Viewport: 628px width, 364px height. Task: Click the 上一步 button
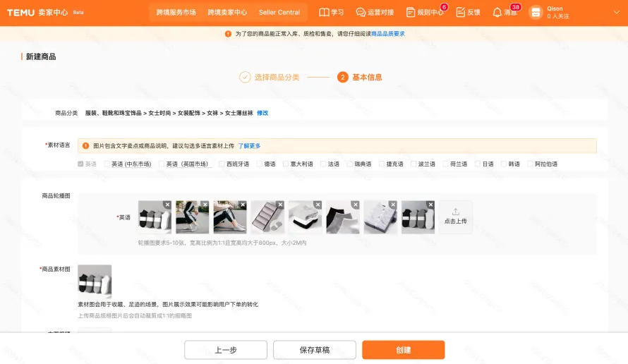click(x=226, y=350)
